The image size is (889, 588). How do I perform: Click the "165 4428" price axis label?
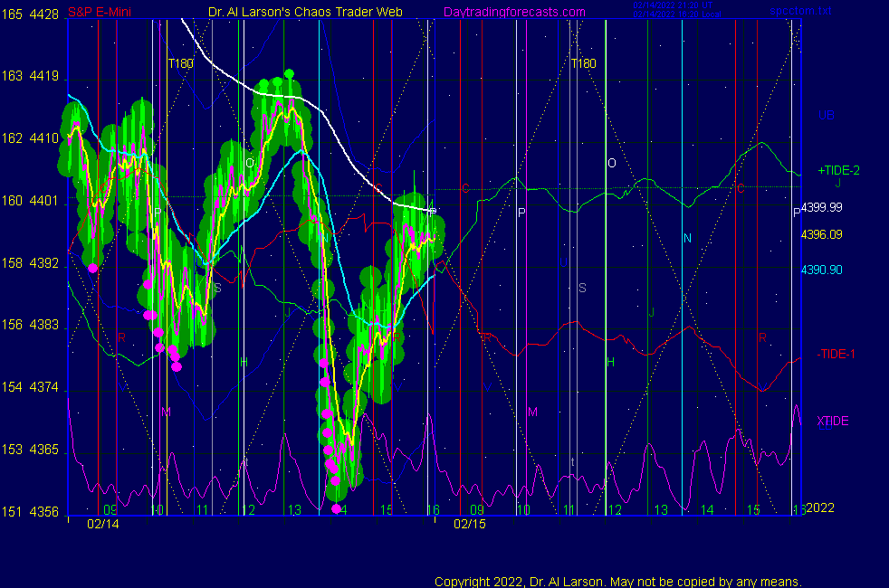point(30,14)
